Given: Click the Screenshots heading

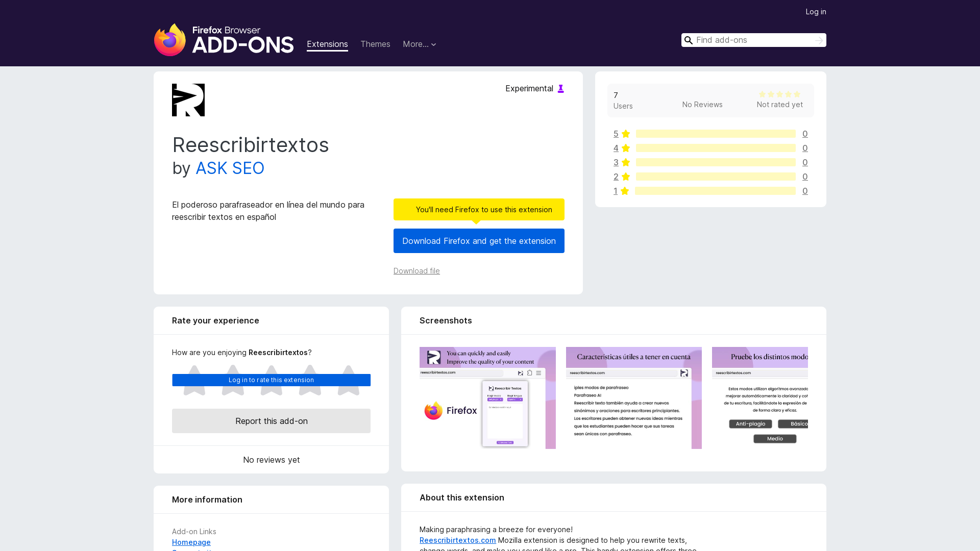Looking at the screenshot, I should 446,320.
